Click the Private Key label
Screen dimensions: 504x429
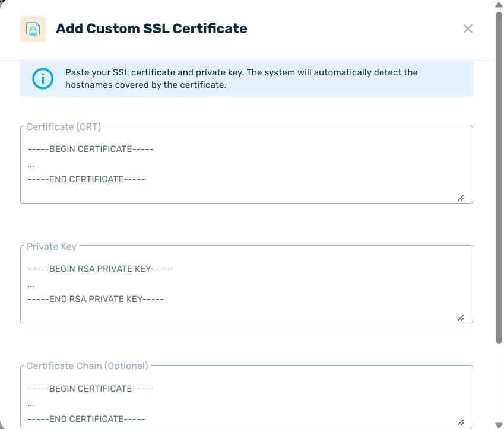pos(52,246)
